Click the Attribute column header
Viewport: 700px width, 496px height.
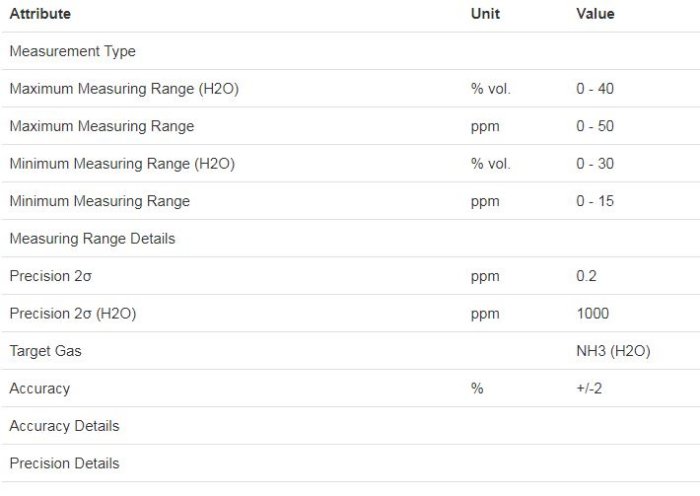(x=40, y=14)
